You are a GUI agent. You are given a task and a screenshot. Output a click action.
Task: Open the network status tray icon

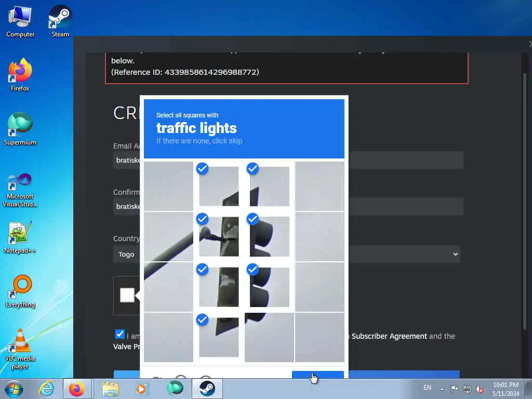[x=467, y=389]
